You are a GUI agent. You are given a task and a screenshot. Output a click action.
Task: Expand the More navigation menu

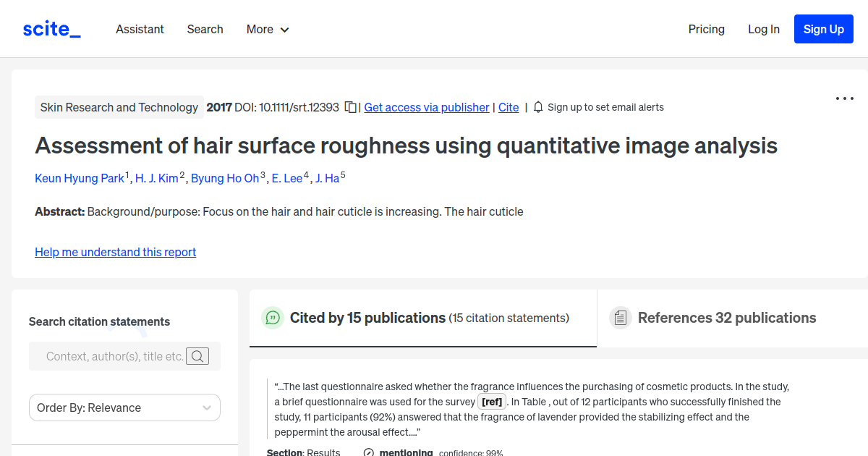tap(267, 29)
